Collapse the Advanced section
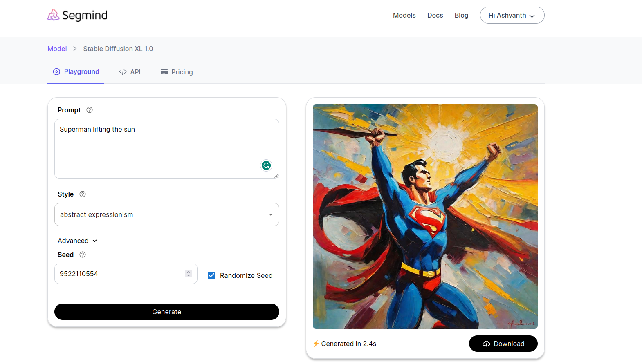This screenshot has height=364, width=642. pyautogui.click(x=77, y=241)
